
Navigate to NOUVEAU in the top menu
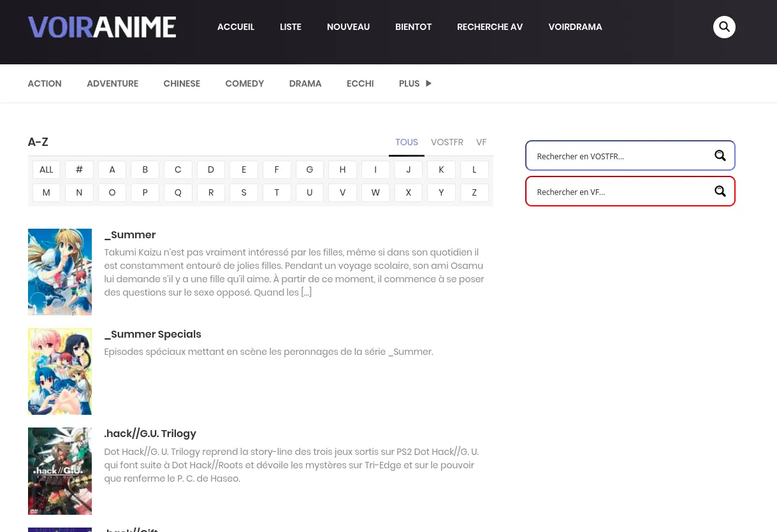348,27
